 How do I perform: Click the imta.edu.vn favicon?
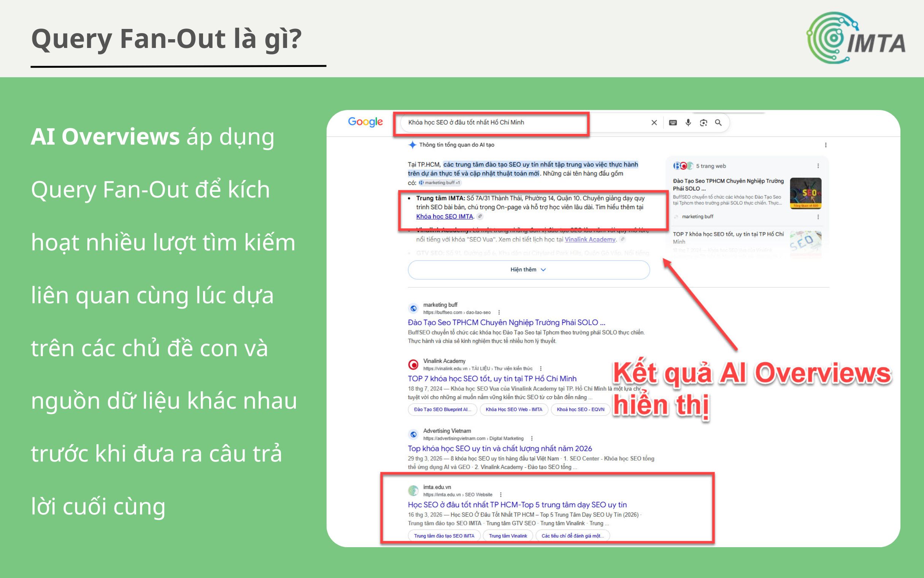[413, 490]
